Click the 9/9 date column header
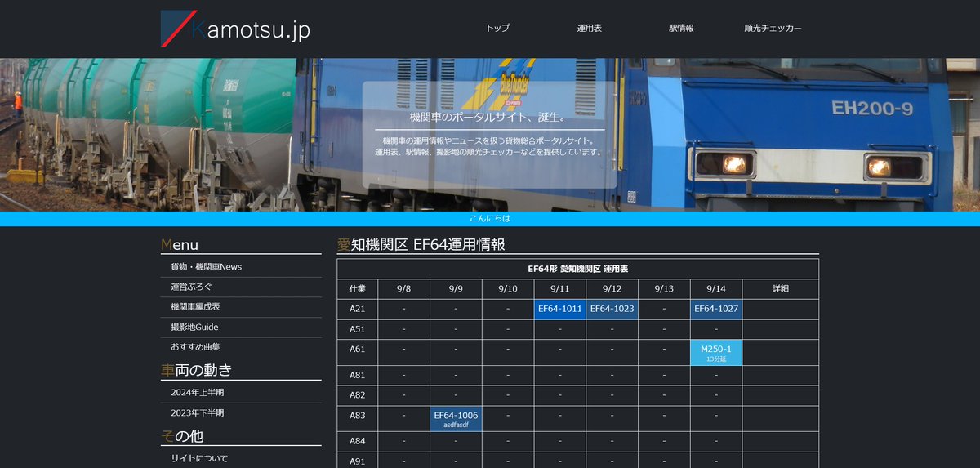Image resolution: width=980 pixels, height=468 pixels. point(456,289)
